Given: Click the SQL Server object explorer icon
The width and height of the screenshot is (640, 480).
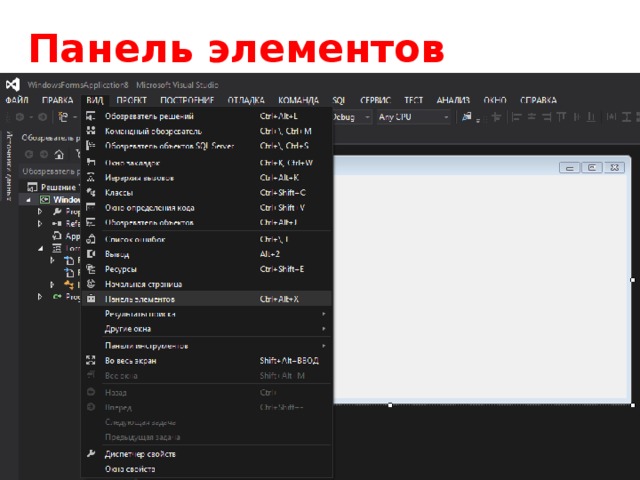Looking at the screenshot, I should [x=91, y=145].
